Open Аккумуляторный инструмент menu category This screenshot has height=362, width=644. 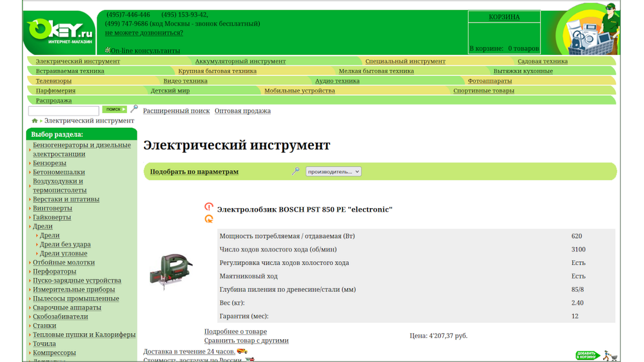point(240,61)
